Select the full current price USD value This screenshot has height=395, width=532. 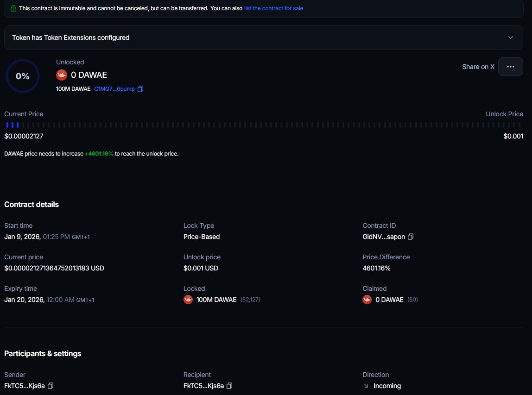pos(54,268)
